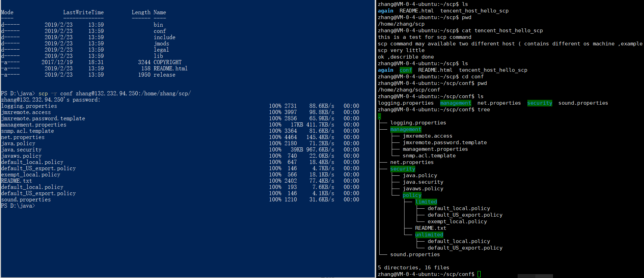Select 'README.txt' node in tree output
The image size is (644, 278).
point(430,228)
